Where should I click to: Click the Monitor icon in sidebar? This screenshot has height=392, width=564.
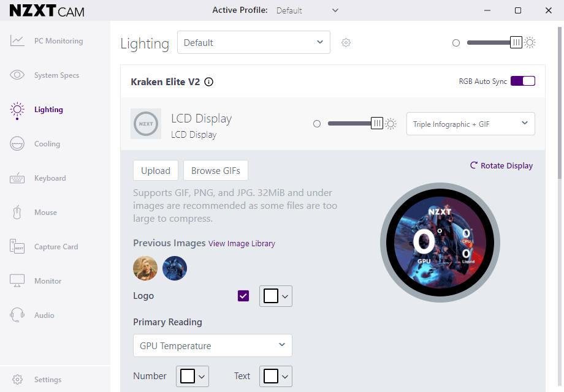(x=17, y=281)
